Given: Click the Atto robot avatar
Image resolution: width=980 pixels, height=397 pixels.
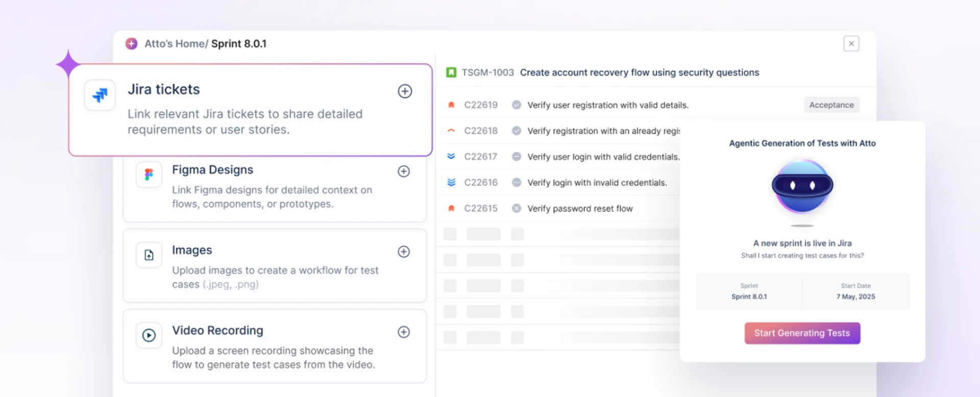Looking at the screenshot, I should pyautogui.click(x=802, y=186).
